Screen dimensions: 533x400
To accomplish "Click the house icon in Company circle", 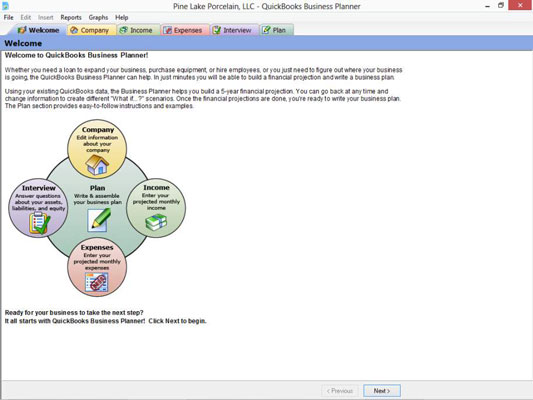I will (x=97, y=165).
